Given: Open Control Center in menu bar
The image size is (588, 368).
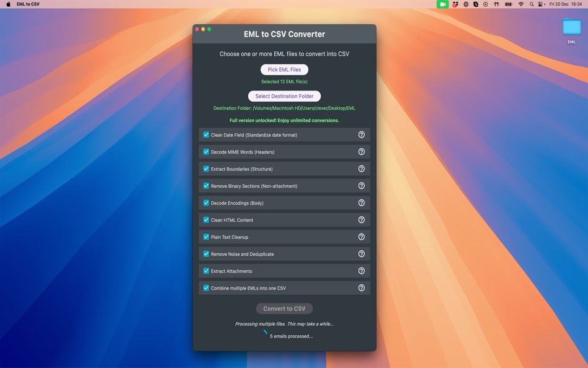Looking at the screenshot, I should 541,4.
